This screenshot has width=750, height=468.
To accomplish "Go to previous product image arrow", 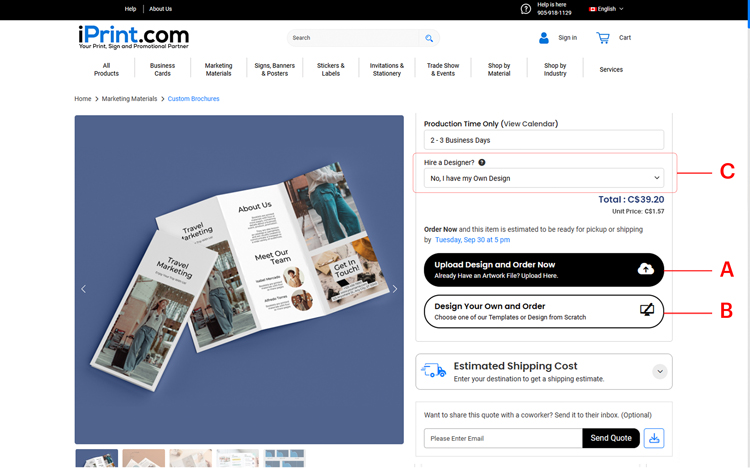I will (x=83, y=289).
